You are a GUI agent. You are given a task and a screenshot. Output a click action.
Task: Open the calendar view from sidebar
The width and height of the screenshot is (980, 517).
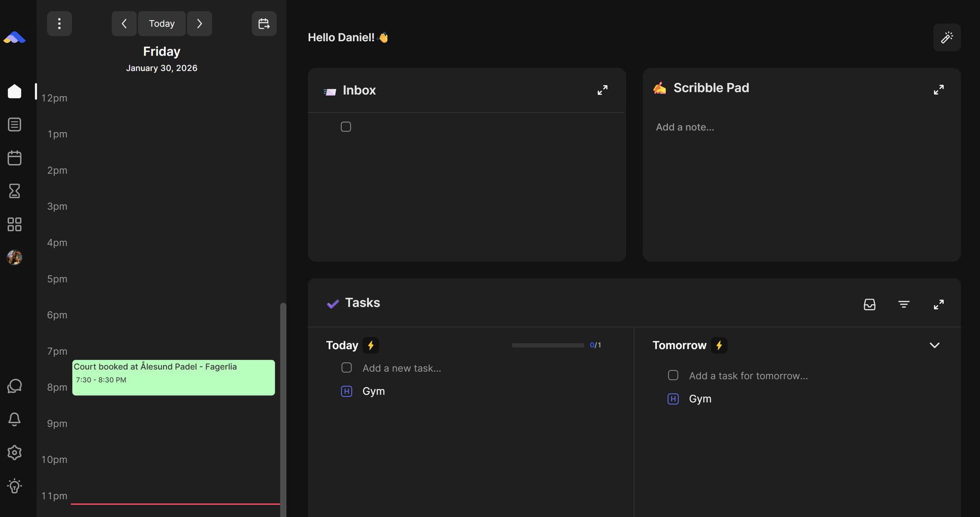[x=15, y=158]
